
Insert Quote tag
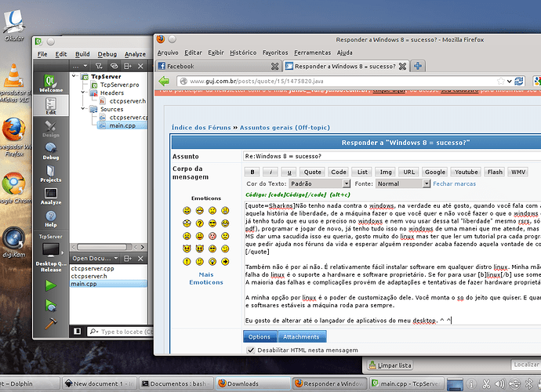click(x=312, y=172)
